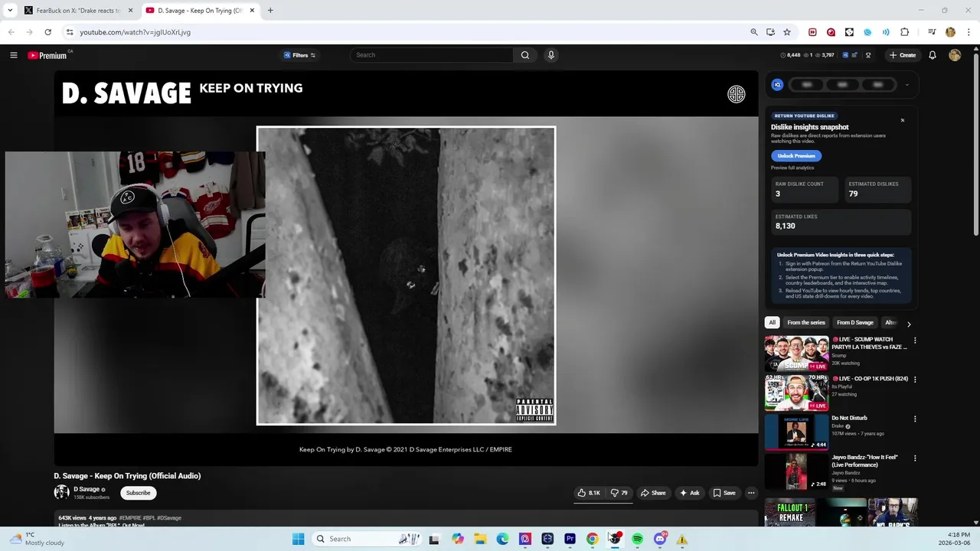Click the trophy icon in vidIQ stats bar
The image size is (980, 551).
(x=868, y=55)
